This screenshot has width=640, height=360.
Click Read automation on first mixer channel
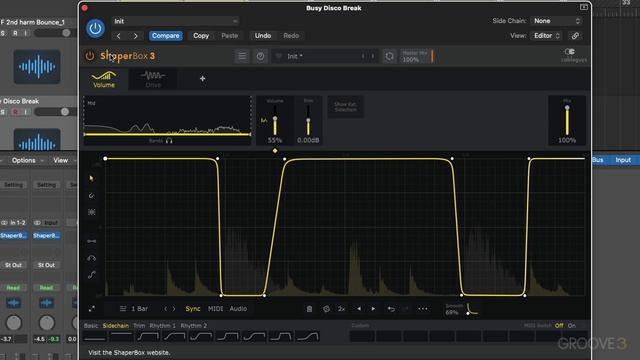click(x=13, y=288)
